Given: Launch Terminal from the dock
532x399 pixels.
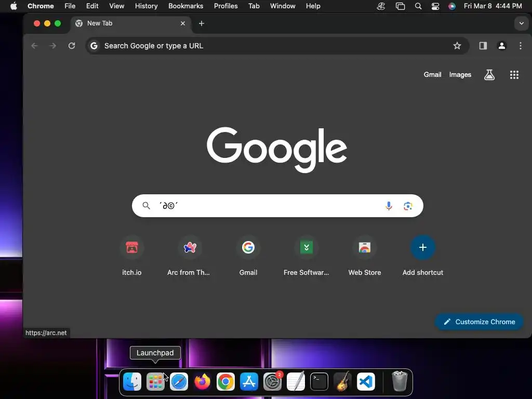Looking at the screenshot, I should point(320,382).
